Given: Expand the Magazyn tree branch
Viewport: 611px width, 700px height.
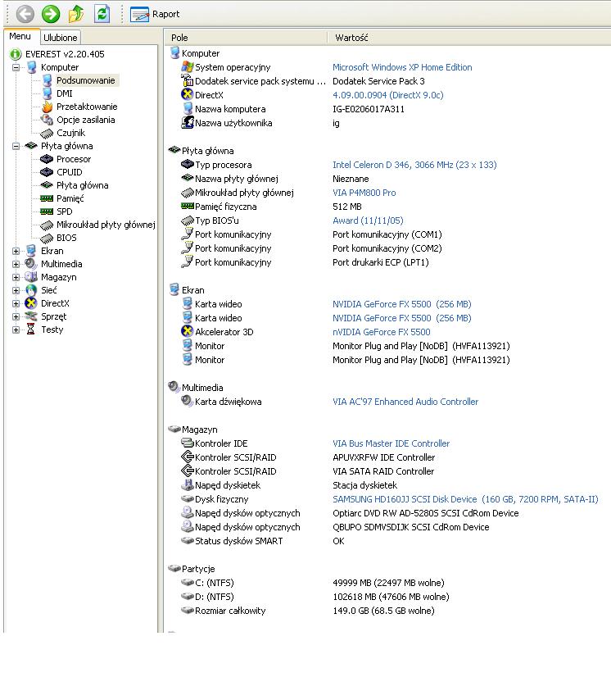Looking at the screenshot, I should 16,277.
